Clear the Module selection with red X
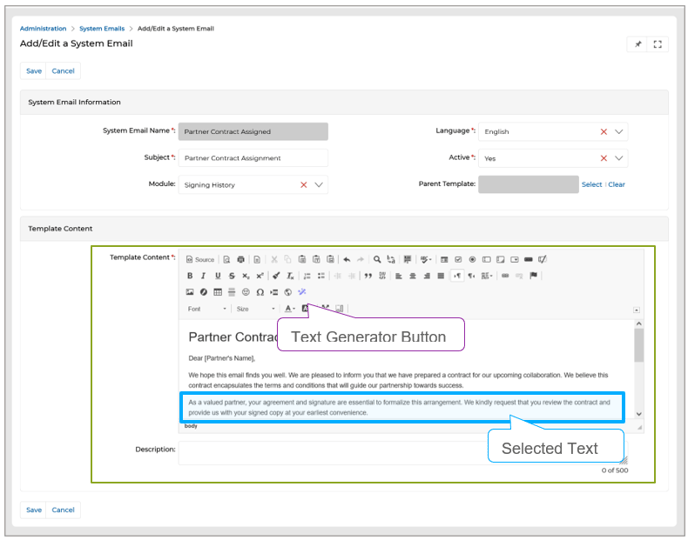The width and height of the screenshot is (688, 540). pos(303,185)
